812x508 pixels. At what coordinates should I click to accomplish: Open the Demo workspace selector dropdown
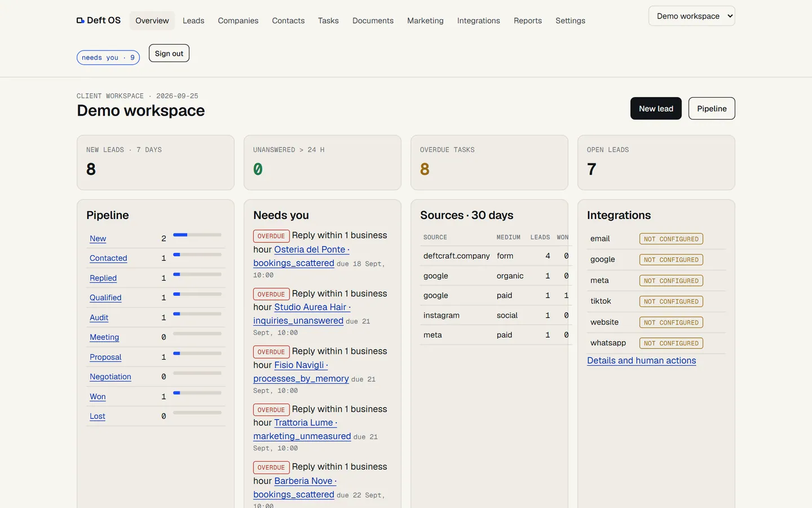pyautogui.click(x=692, y=16)
